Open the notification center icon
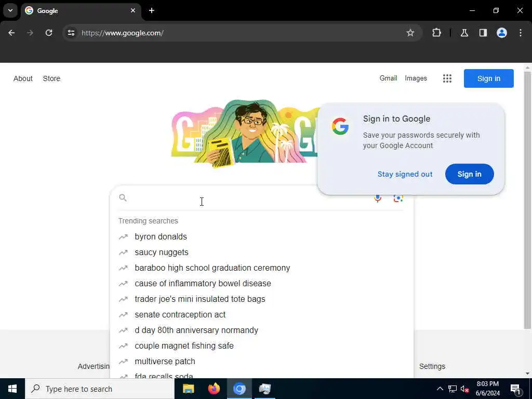532x399 pixels. [x=515, y=389]
